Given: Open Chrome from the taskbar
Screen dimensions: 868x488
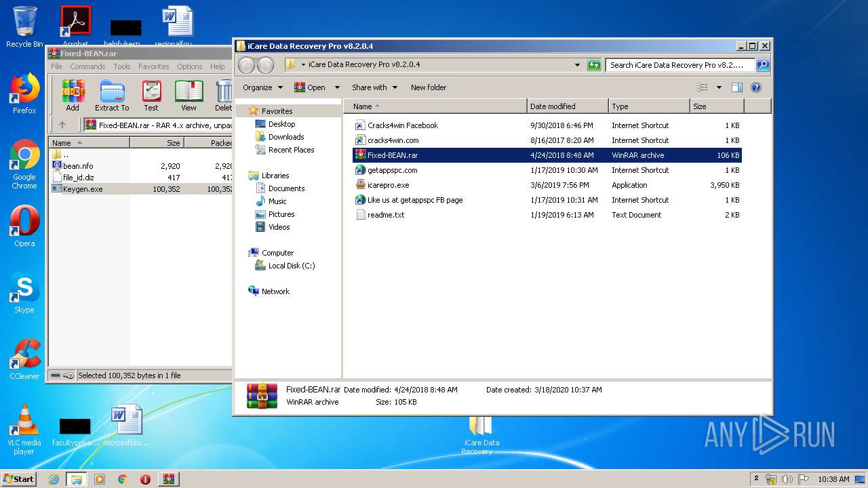Looking at the screenshot, I should point(122,479).
